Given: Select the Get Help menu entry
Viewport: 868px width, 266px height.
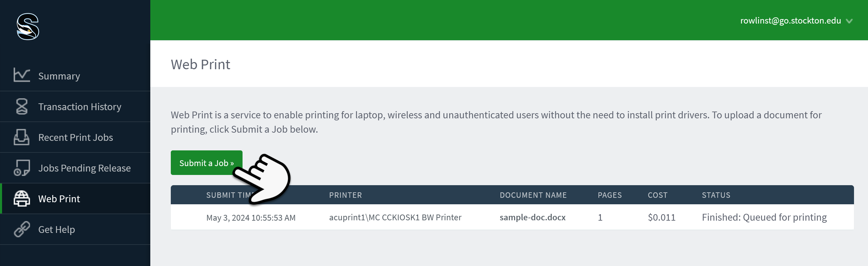Looking at the screenshot, I should (75, 229).
